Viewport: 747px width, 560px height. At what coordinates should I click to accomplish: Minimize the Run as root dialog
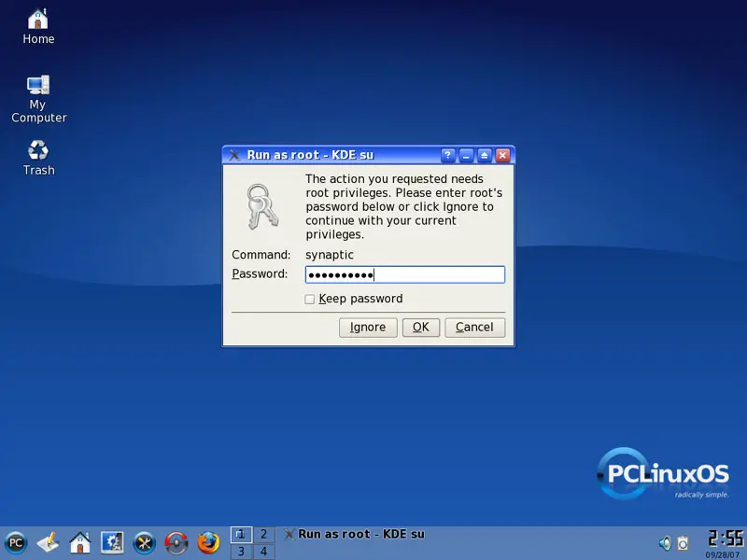click(466, 155)
